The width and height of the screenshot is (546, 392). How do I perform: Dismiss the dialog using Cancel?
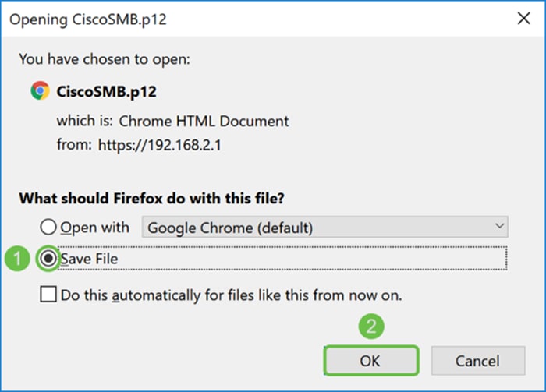coord(477,361)
